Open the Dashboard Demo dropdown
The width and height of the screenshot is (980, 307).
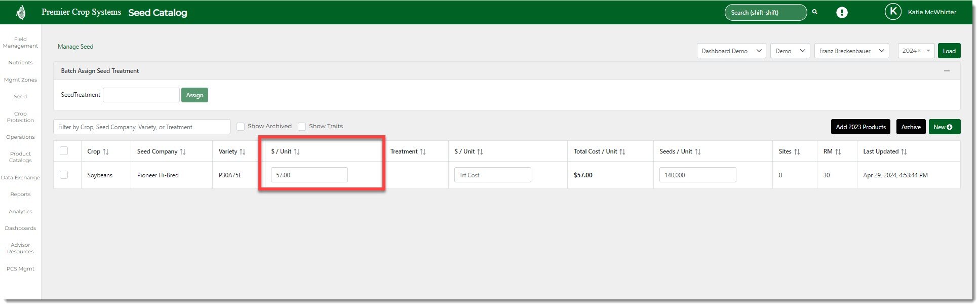pos(731,51)
